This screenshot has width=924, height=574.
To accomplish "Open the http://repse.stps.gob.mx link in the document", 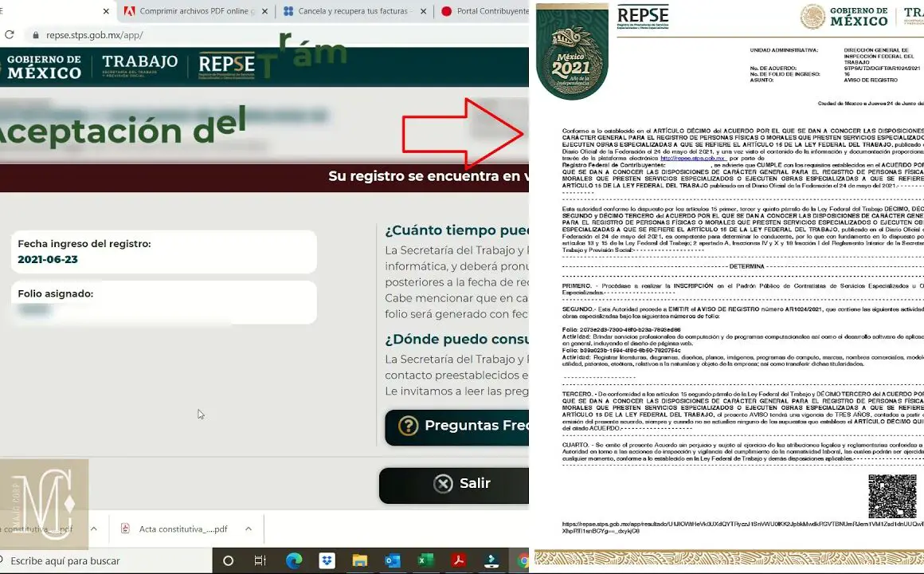I will 693,159.
